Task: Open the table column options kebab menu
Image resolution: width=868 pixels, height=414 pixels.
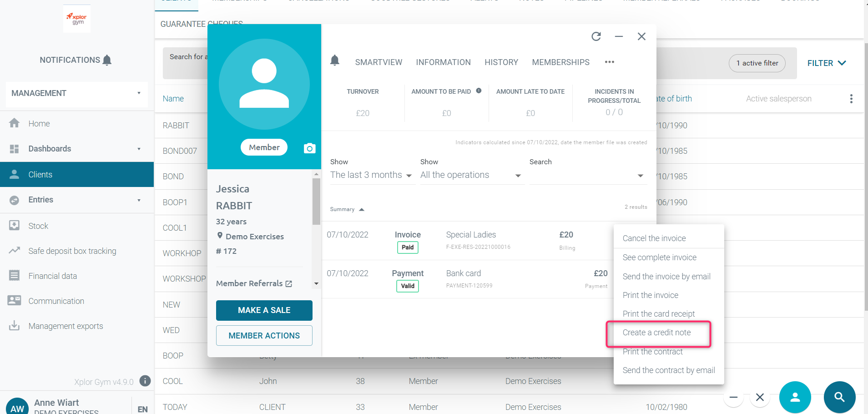Action: [x=851, y=99]
